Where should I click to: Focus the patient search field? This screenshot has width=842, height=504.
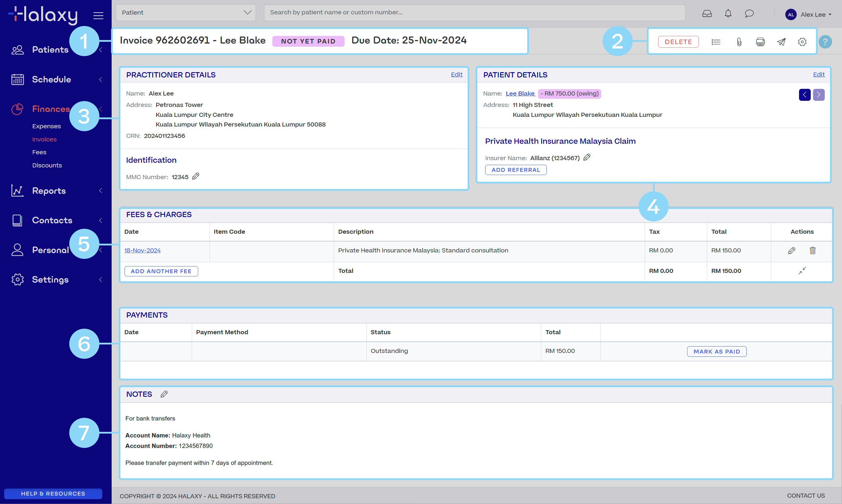coord(475,13)
